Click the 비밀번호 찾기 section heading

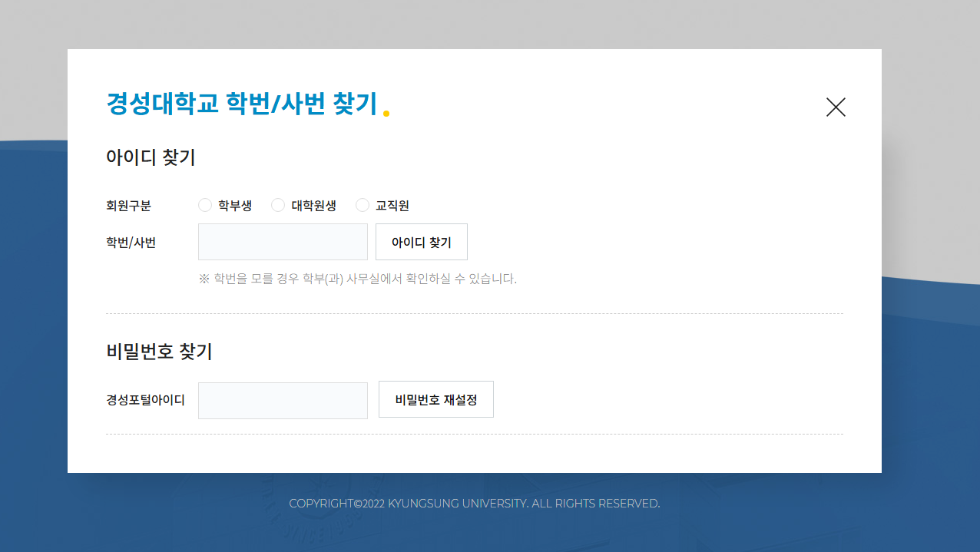(159, 352)
